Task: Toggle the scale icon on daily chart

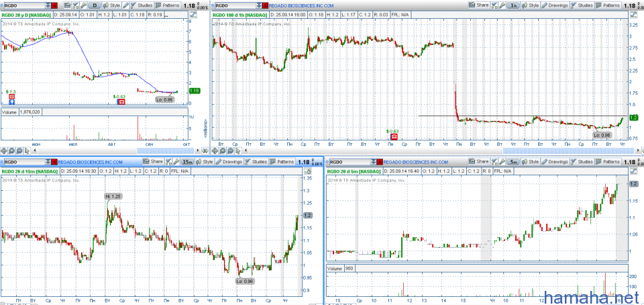Action: [x=193, y=14]
